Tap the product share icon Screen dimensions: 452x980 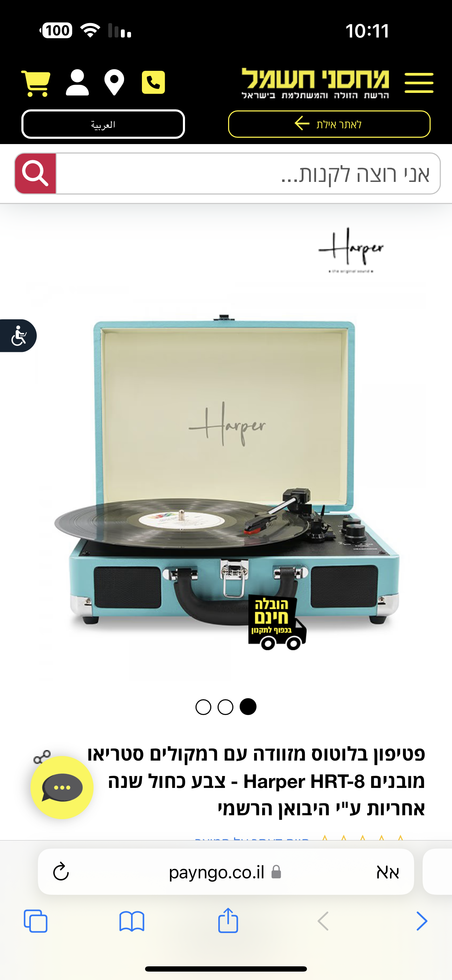pos(42,757)
